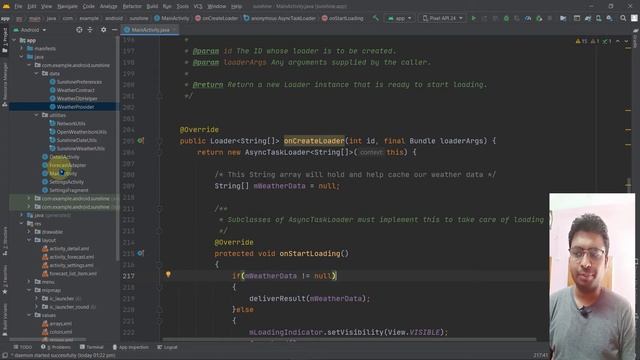Open the Build Variants side tab
The width and height of the screenshot is (640, 360).
coord(5,319)
